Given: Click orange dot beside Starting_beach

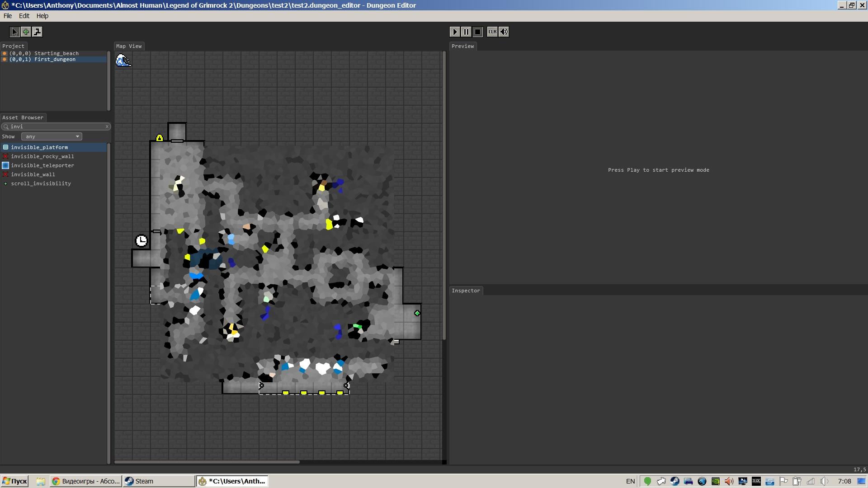Looking at the screenshot, I should pyautogui.click(x=5, y=53).
